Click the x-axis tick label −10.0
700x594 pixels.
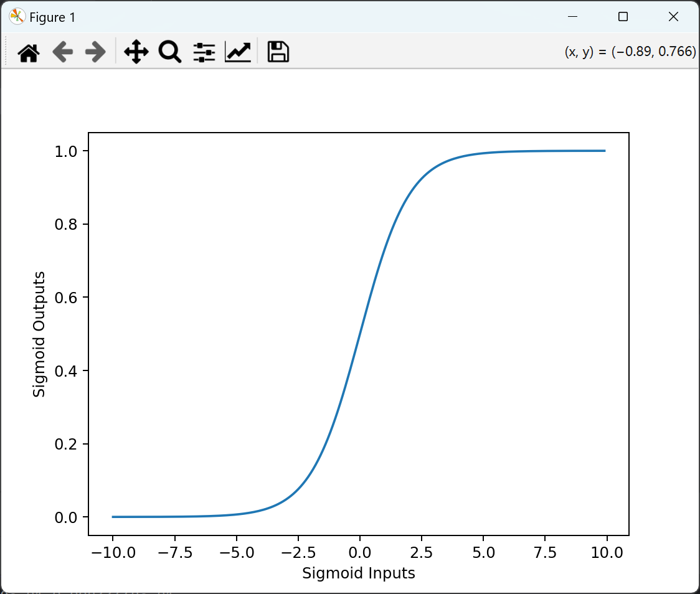click(x=113, y=552)
